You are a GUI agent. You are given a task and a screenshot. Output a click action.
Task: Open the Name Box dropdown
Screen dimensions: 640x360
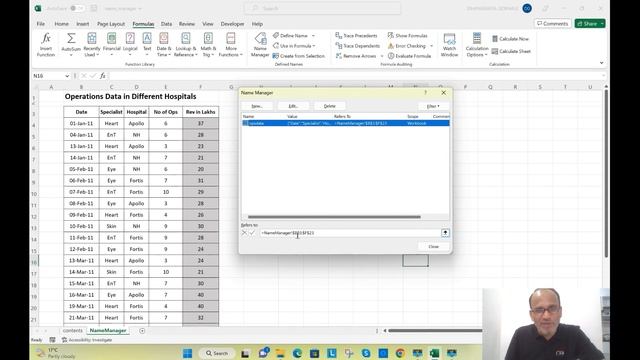click(x=67, y=76)
